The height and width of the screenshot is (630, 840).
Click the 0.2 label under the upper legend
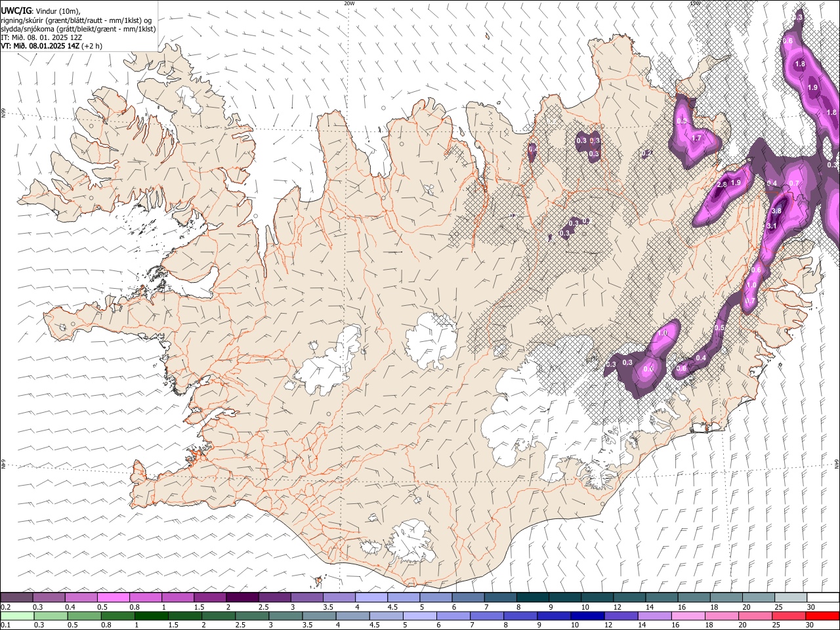point(5,607)
